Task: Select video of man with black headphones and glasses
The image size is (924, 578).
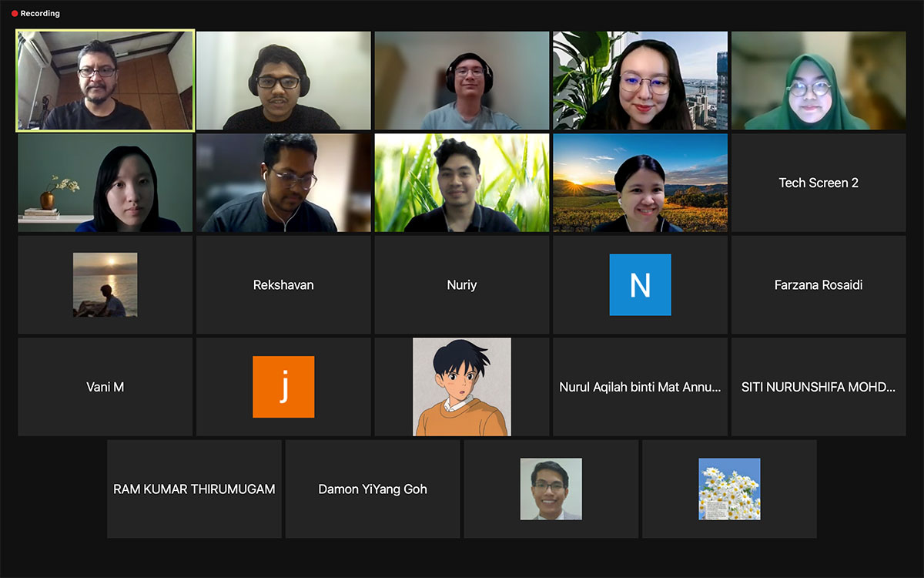Action: (x=283, y=80)
